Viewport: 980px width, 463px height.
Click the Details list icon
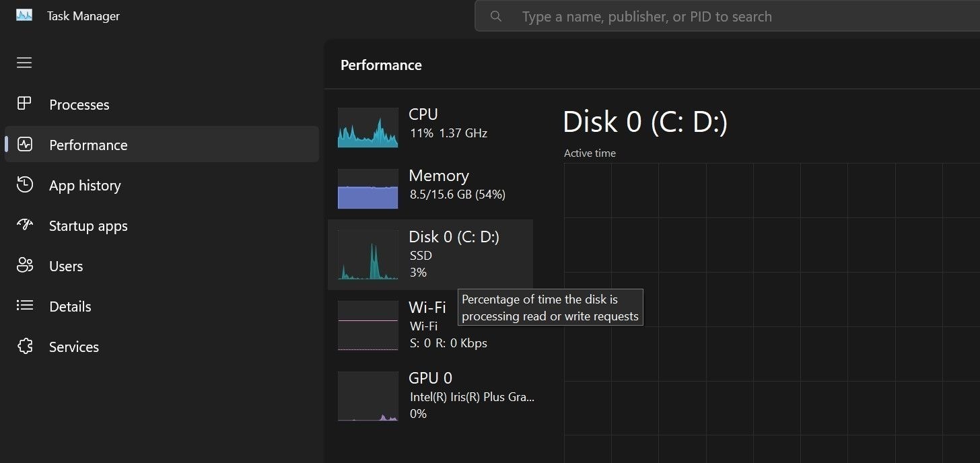(25, 306)
